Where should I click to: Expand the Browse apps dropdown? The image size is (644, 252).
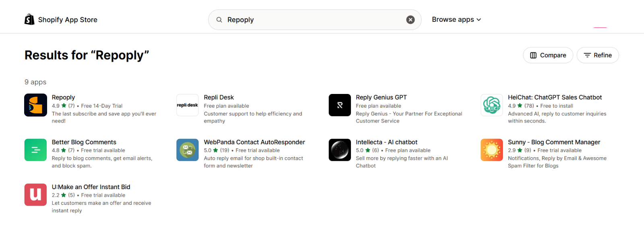click(456, 19)
